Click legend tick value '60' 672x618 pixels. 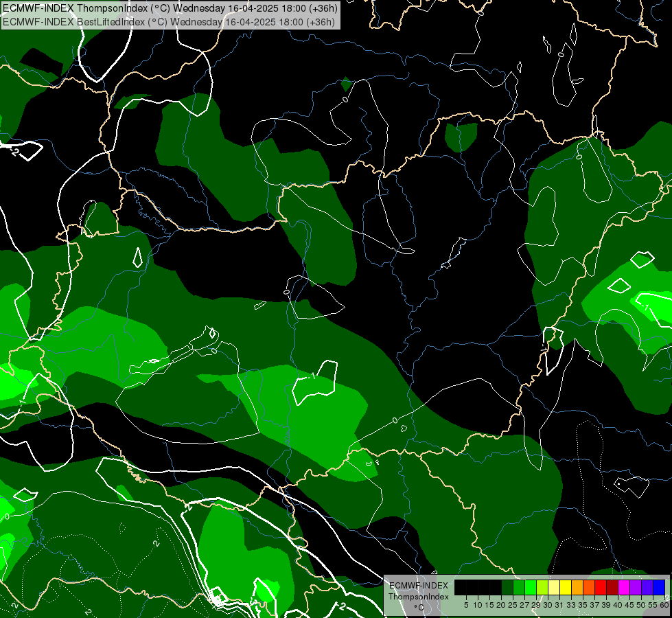pyautogui.click(x=664, y=605)
